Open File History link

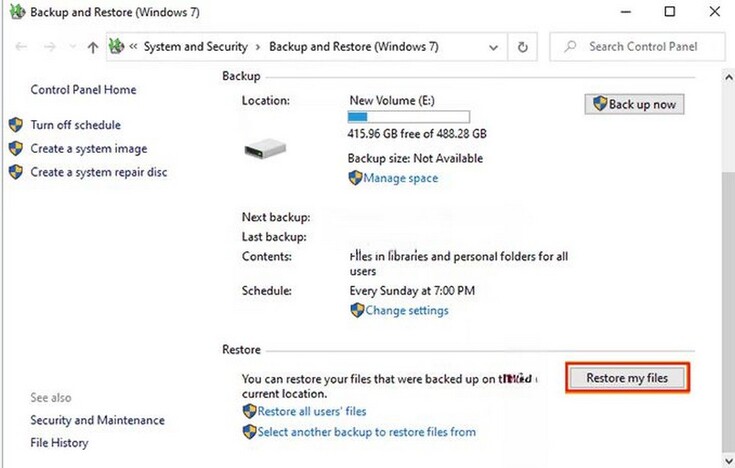point(59,443)
